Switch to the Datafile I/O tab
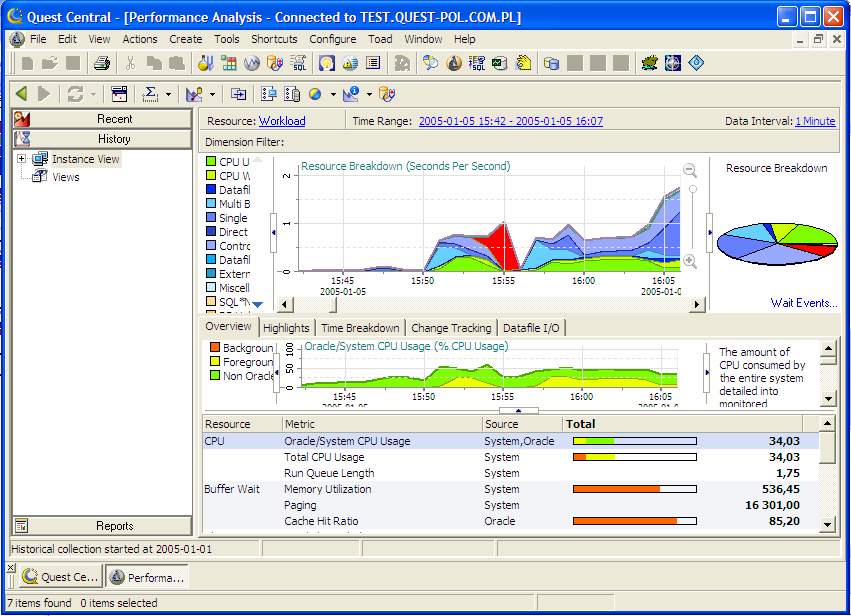This screenshot has width=851, height=616. click(x=531, y=328)
